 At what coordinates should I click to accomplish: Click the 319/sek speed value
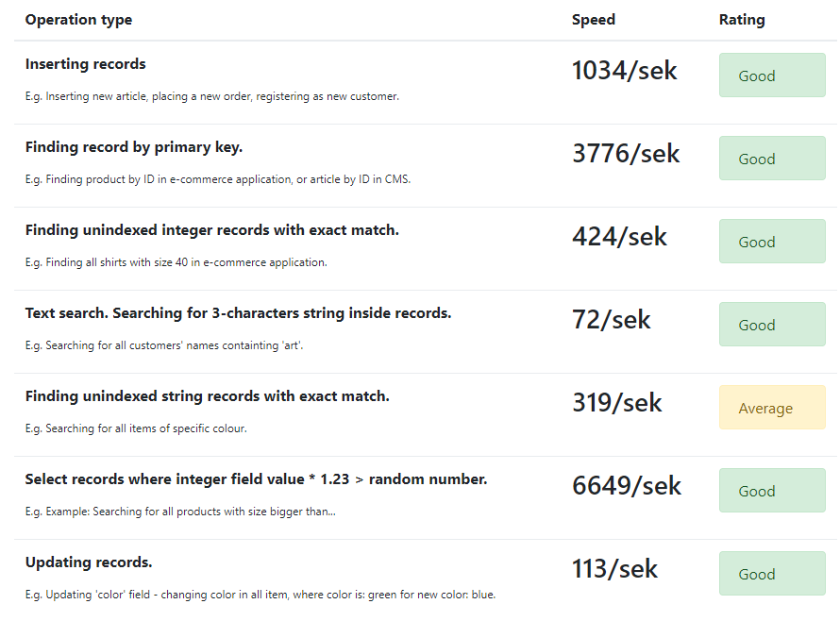click(617, 402)
